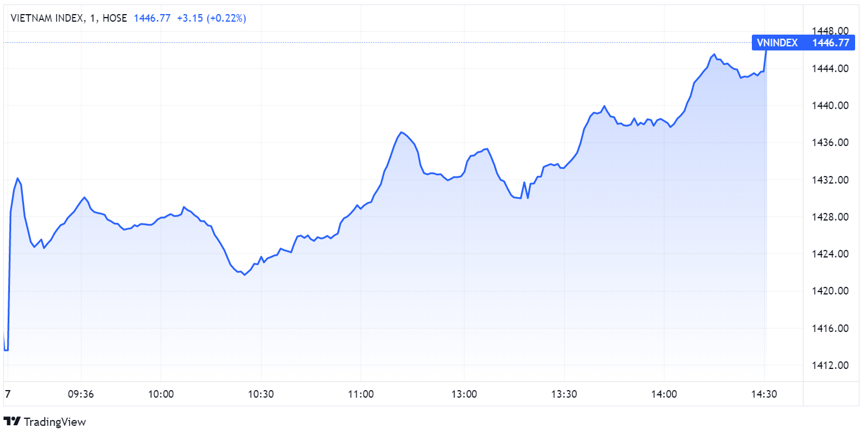
Task: Click the 14:30 time axis label
Action: point(764,394)
